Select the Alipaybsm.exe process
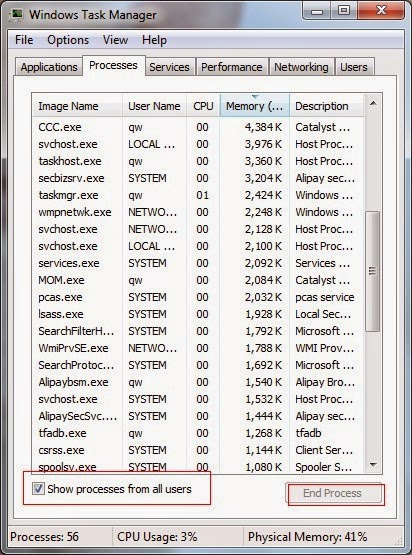412x555 pixels. 198,382
